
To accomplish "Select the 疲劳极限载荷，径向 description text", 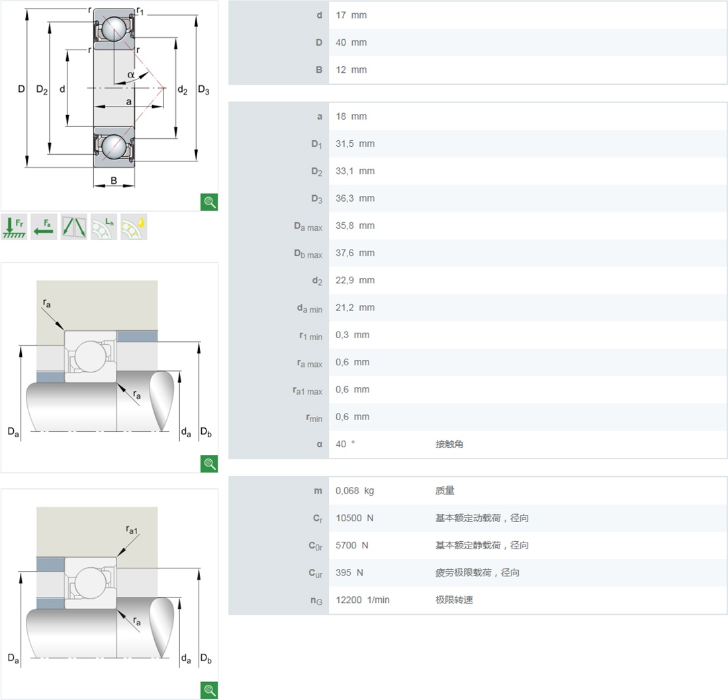I will (477, 573).
